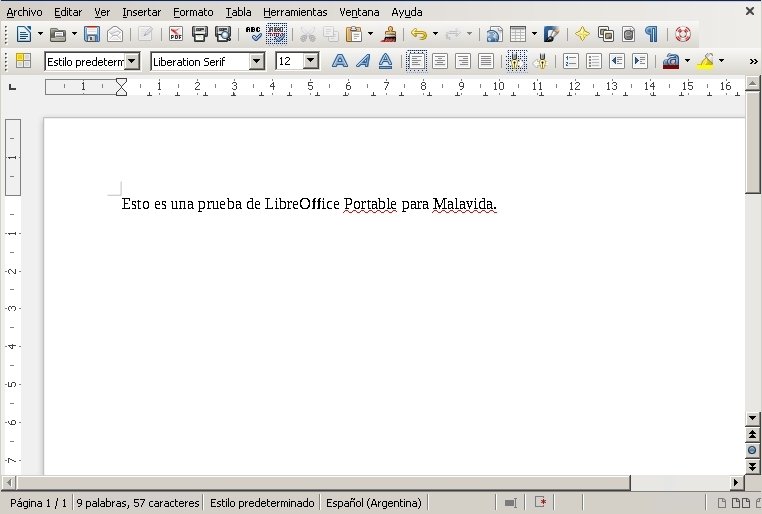Open the Table size dropdown arrow

click(x=534, y=34)
